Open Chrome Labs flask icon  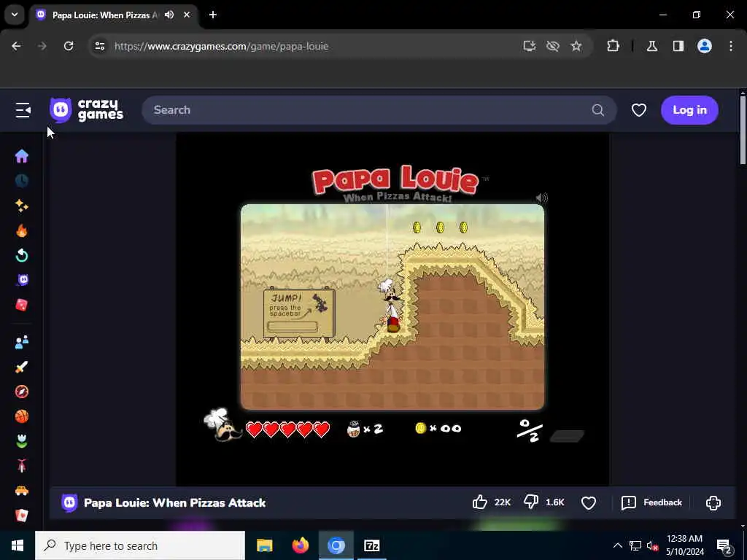(652, 46)
